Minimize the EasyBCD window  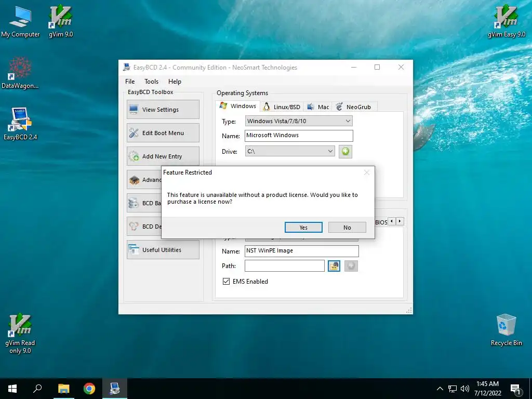click(354, 67)
